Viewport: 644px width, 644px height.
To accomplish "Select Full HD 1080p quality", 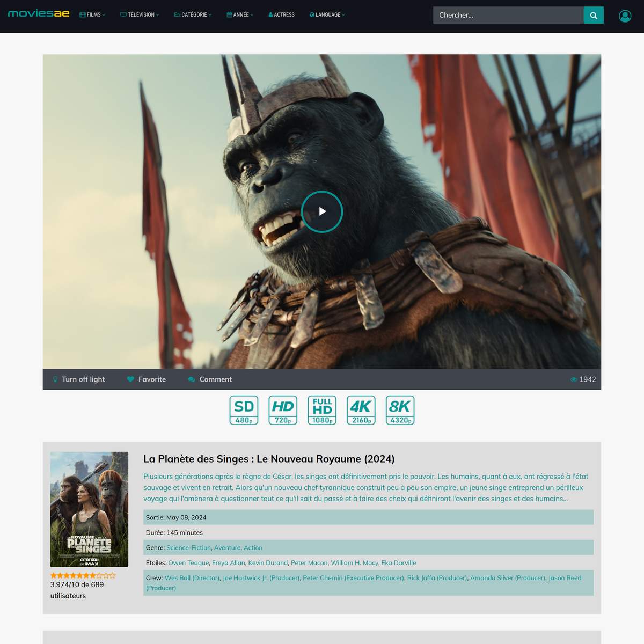I will coord(322,410).
